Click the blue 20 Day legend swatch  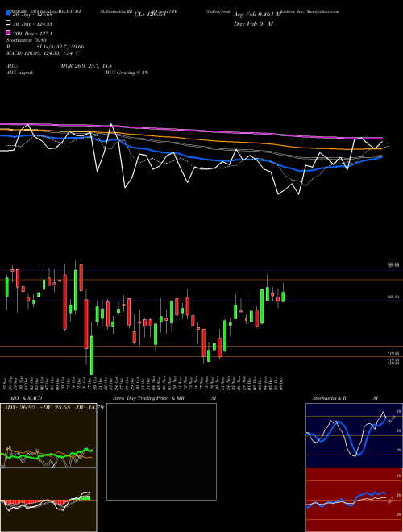point(8,14)
